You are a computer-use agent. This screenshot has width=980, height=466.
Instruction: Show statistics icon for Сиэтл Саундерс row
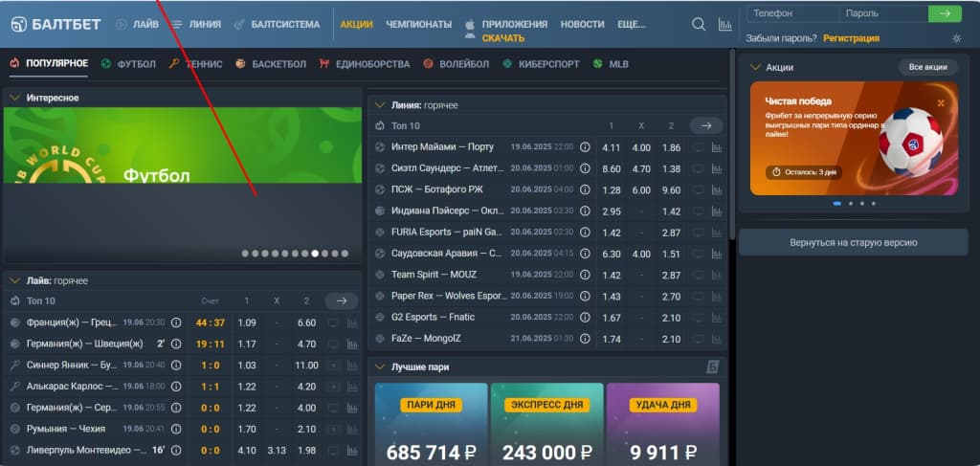click(716, 168)
